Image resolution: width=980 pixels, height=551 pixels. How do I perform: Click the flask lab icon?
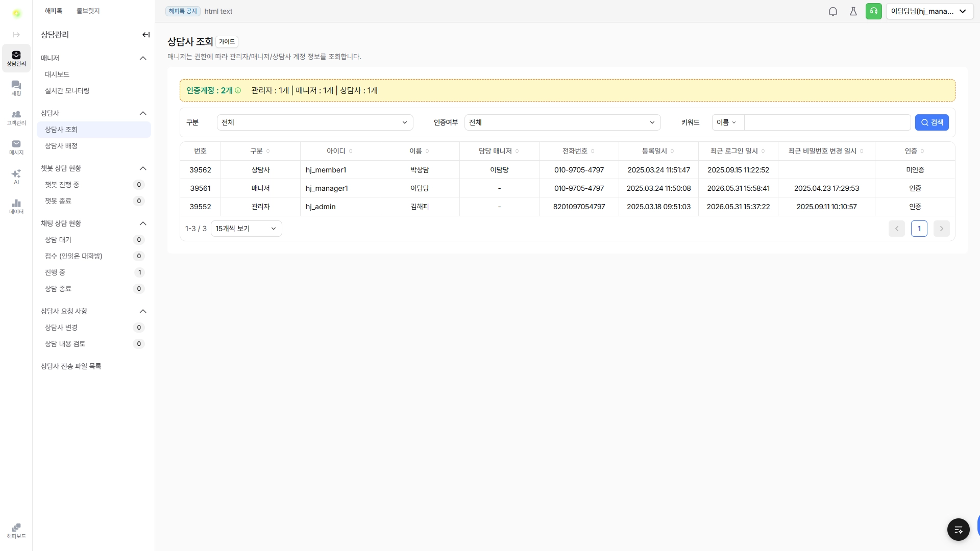[853, 11]
